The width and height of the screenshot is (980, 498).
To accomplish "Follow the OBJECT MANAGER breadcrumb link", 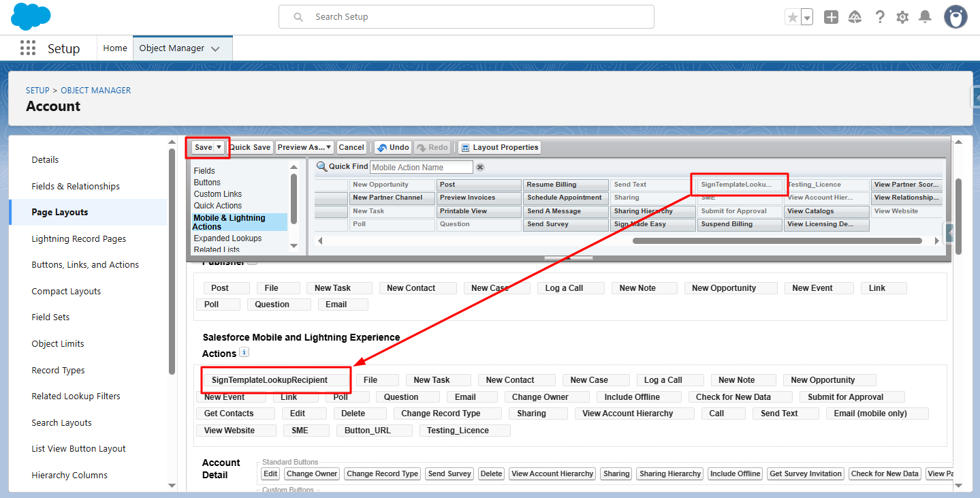I will [x=95, y=90].
